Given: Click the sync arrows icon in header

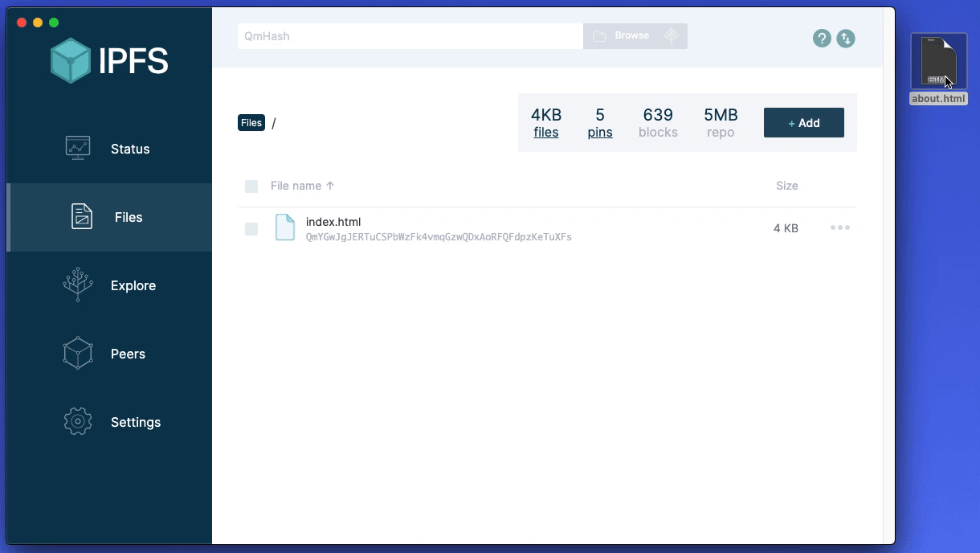Looking at the screenshot, I should 845,38.
